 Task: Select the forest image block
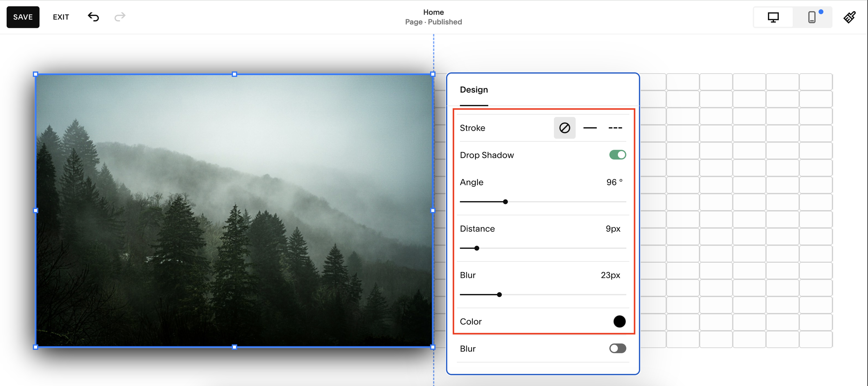pyautogui.click(x=234, y=210)
